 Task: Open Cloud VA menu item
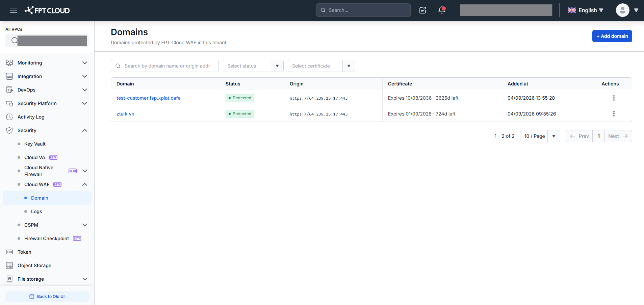(34, 157)
